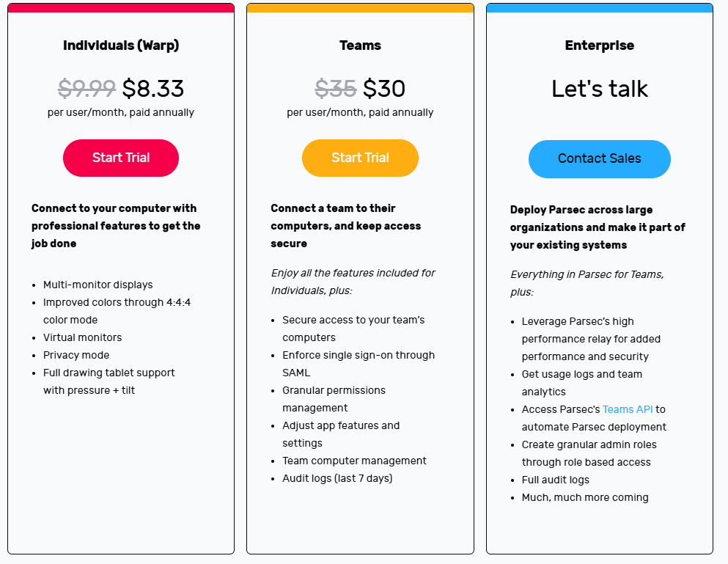
Task: Select the Enterprise plan heading
Action: (600, 45)
